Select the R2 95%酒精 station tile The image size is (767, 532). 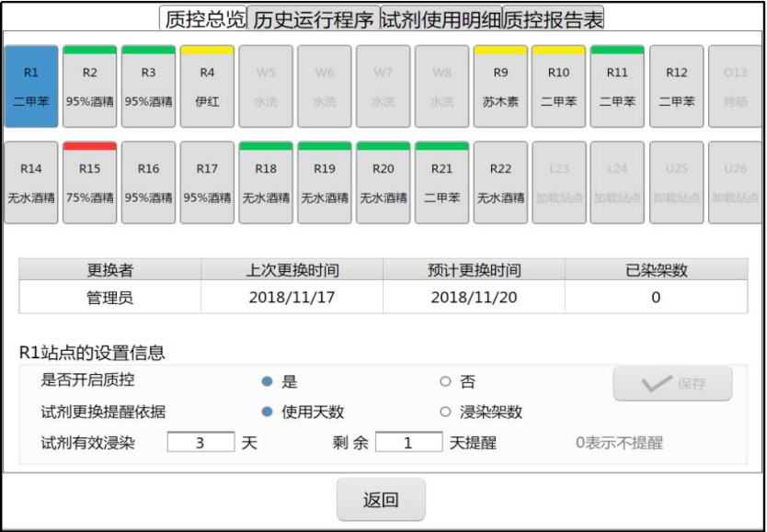tap(90, 85)
